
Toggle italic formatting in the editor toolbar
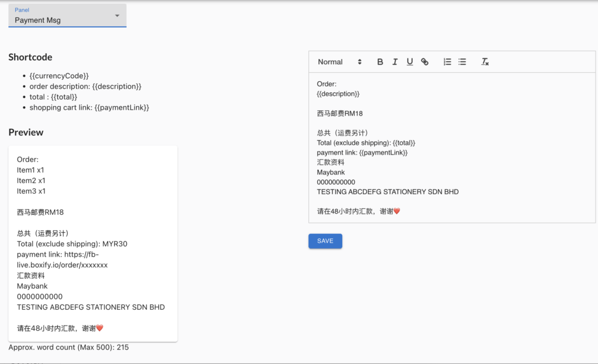[395, 62]
